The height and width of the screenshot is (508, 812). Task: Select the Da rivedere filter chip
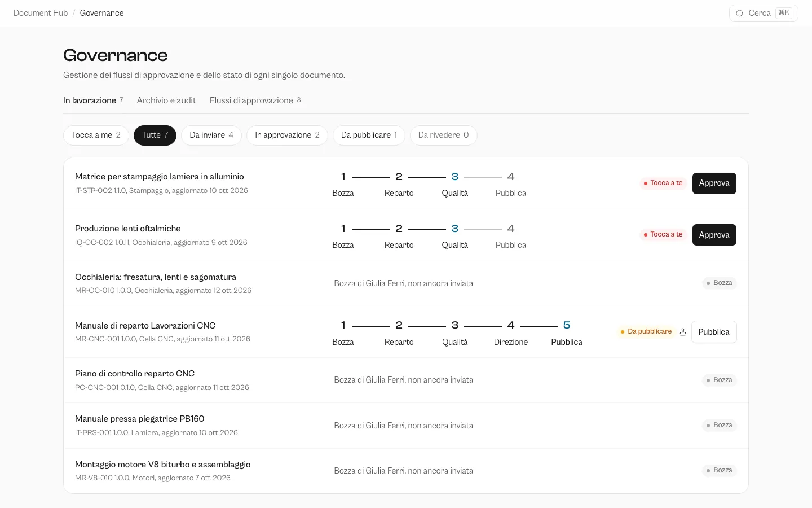[443, 135]
